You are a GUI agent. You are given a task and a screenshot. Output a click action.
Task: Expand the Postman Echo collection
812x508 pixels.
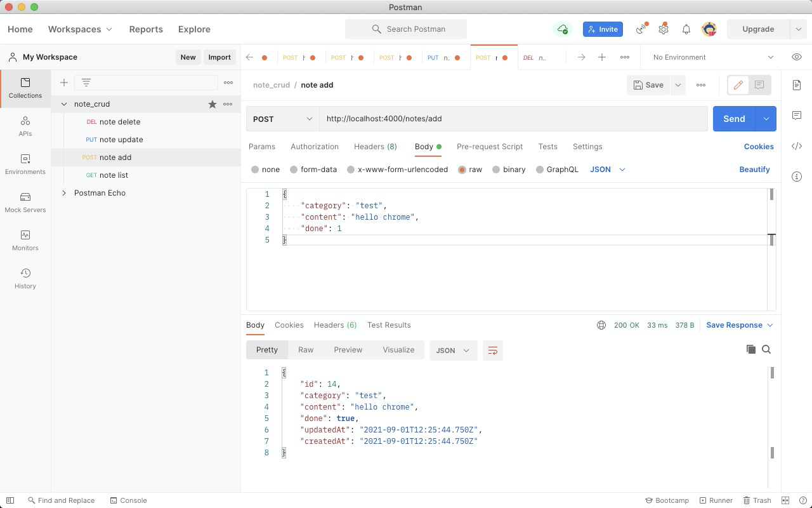tap(64, 193)
